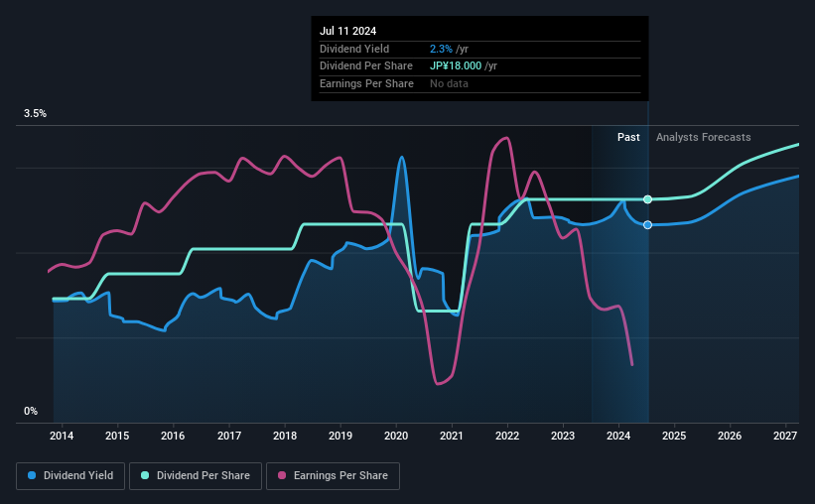
Task: Click the JP¥18.000 dividend per share value
Action: click(x=456, y=66)
